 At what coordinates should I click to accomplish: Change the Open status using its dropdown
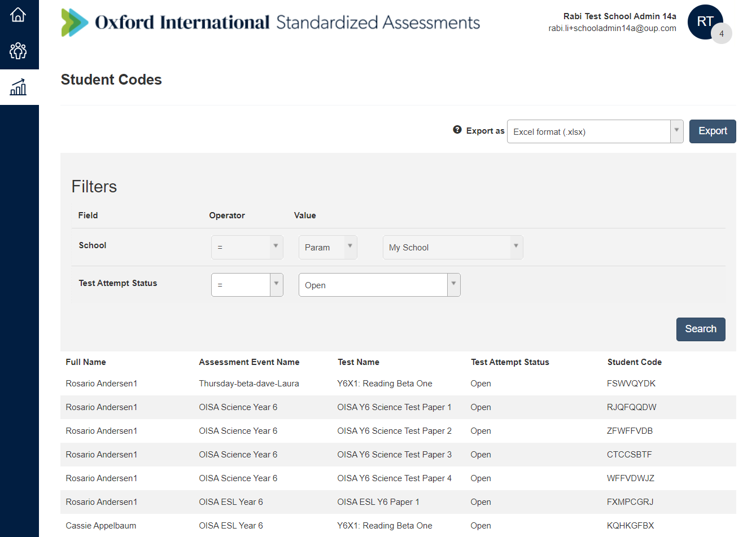pos(453,284)
